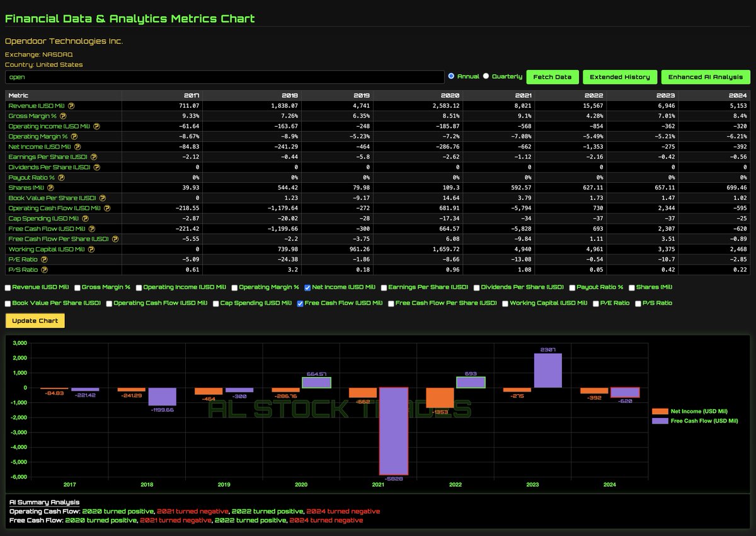Open the Book Value Per Share info icon
Image resolution: width=756 pixels, height=536 pixels.
102,198
